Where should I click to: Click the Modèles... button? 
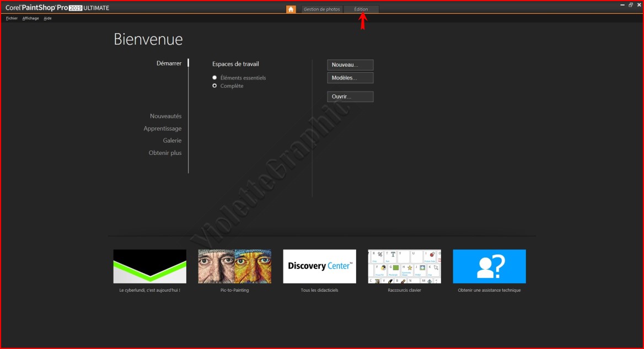click(x=350, y=78)
